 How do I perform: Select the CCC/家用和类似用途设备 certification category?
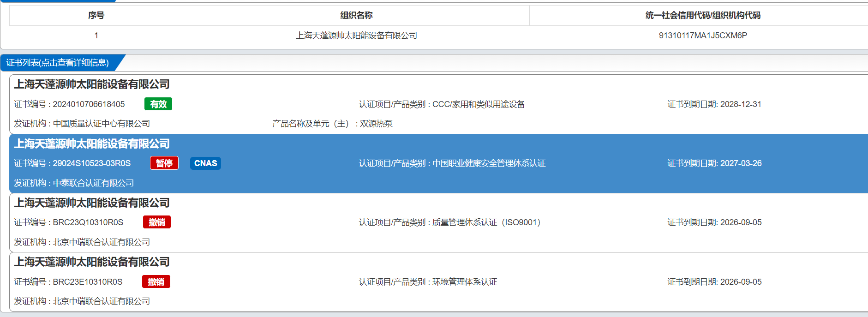pyautogui.click(x=479, y=104)
